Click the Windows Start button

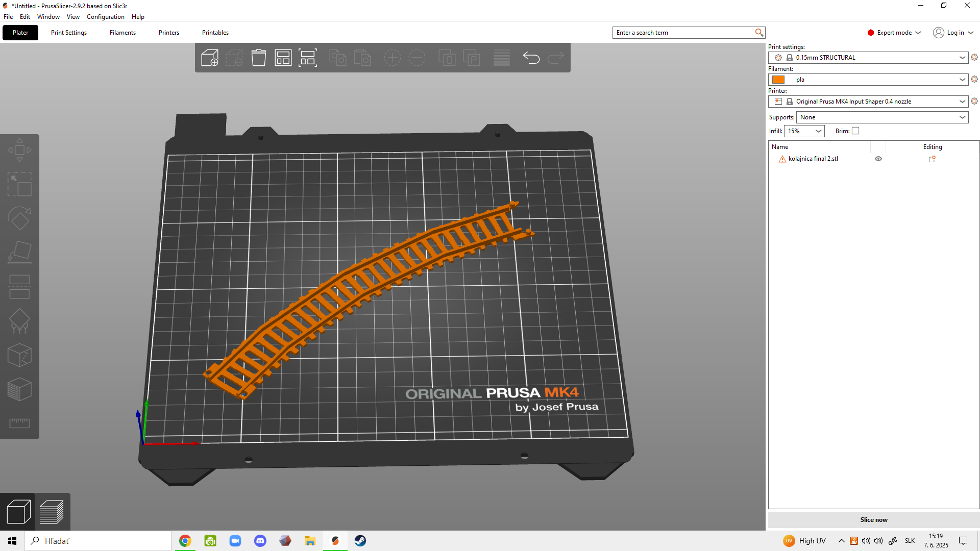(12, 541)
